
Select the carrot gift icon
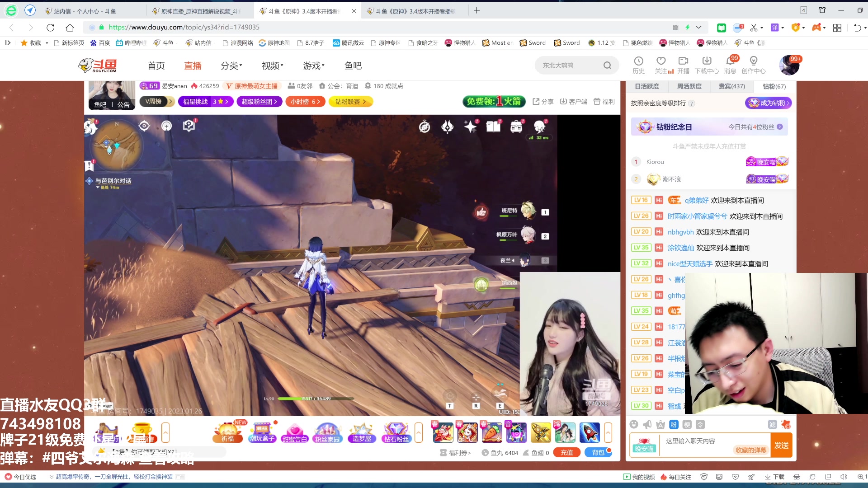click(x=491, y=432)
